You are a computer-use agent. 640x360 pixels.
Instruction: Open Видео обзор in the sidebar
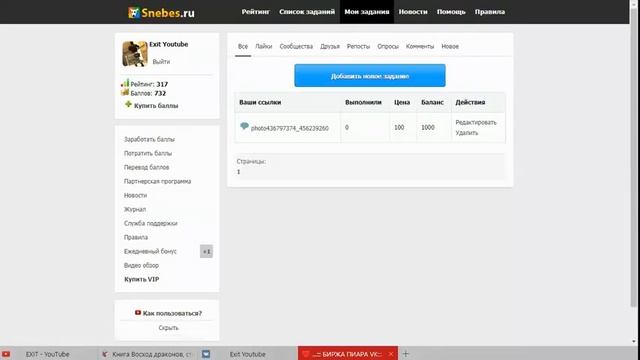(141, 265)
